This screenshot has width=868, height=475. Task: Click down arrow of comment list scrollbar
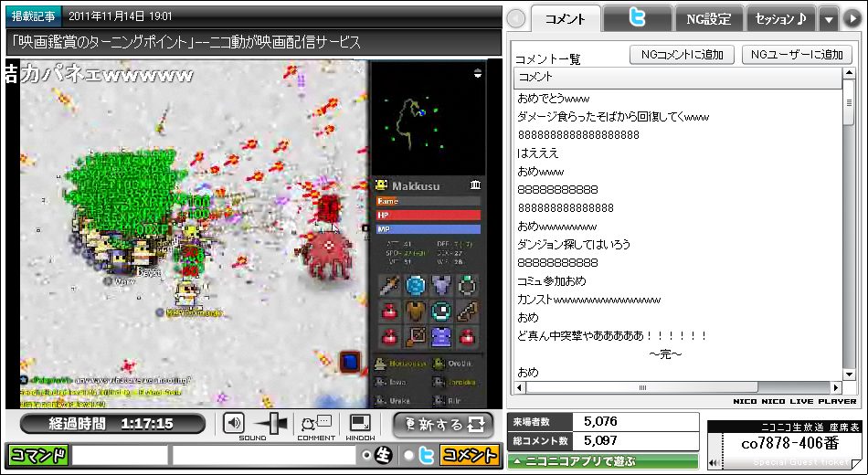pos(849,375)
